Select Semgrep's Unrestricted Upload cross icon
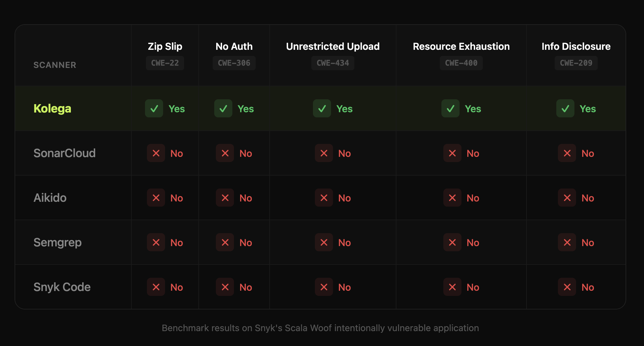Image resolution: width=644 pixels, height=346 pixels. (324, 242)
